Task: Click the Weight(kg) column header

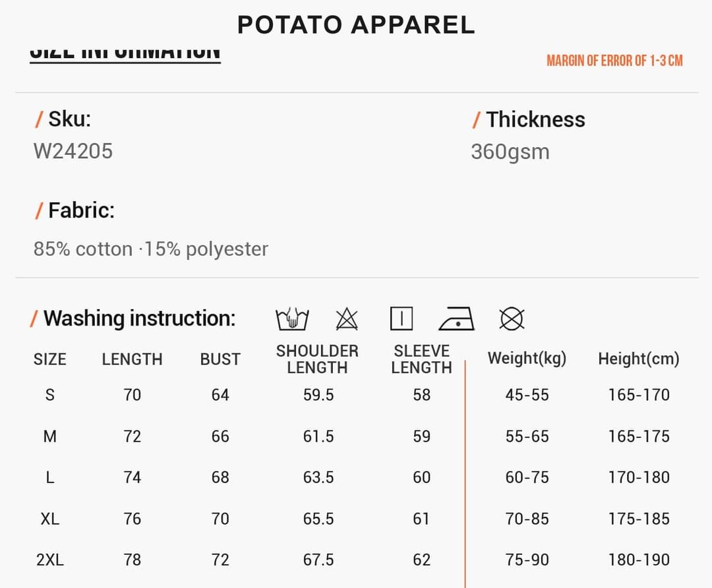Action: (x=527, y=358)
